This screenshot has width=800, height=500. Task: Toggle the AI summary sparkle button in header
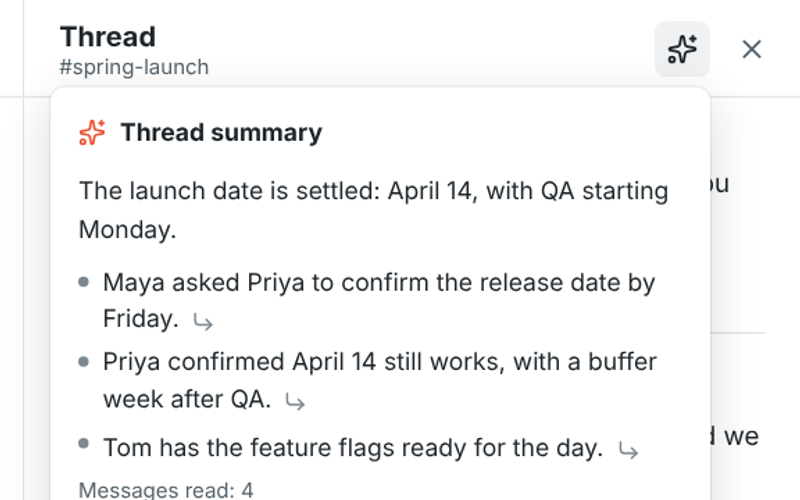(x=682, y=49)
